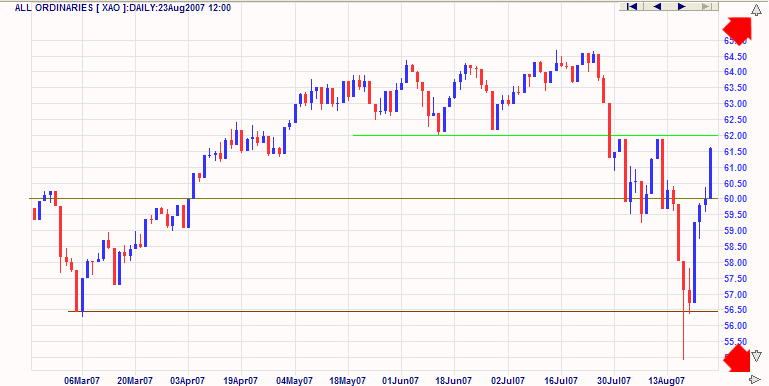The height and width of the screenshot is (386, 769).
Task: Click the 64.50 price label
Action: (x=735, y=57)
